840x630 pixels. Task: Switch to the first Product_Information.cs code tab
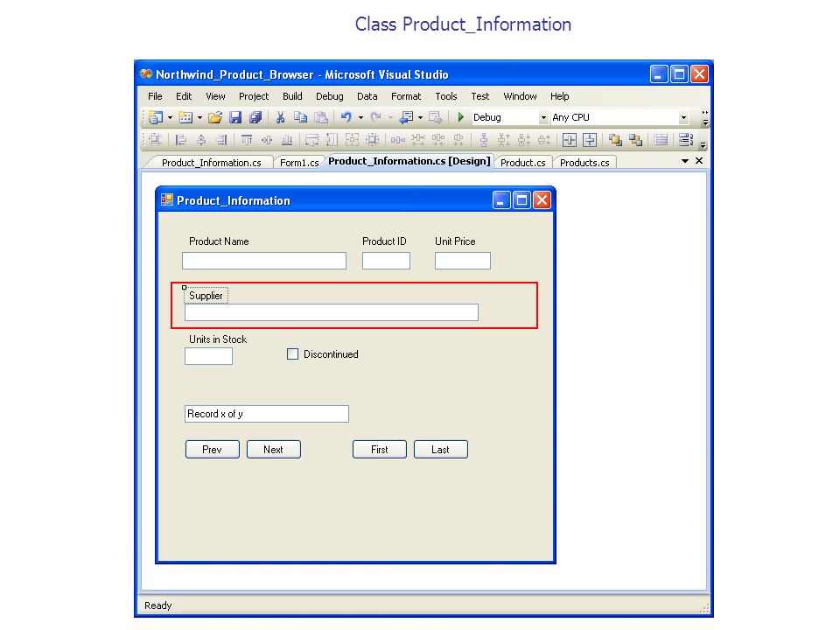(211, 163)
